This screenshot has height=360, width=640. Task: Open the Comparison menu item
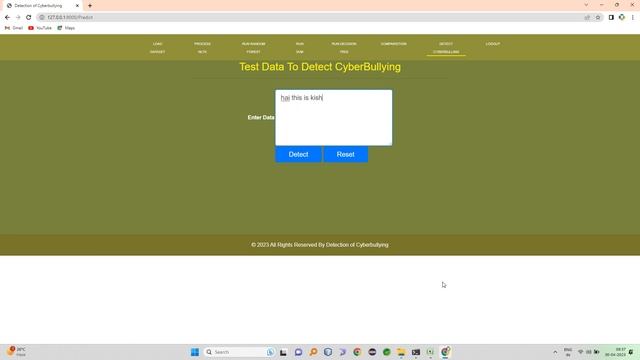tap(393, 44)
